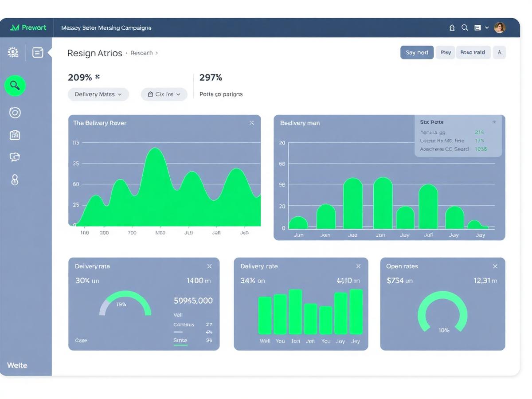Click the Belivery men chart title

[300, 123]
